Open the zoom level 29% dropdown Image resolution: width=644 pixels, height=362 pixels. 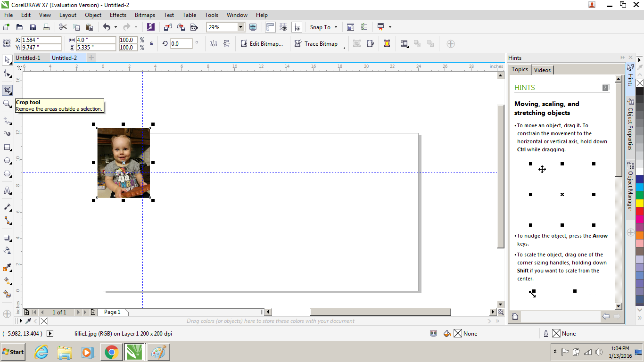click(241, 27)
